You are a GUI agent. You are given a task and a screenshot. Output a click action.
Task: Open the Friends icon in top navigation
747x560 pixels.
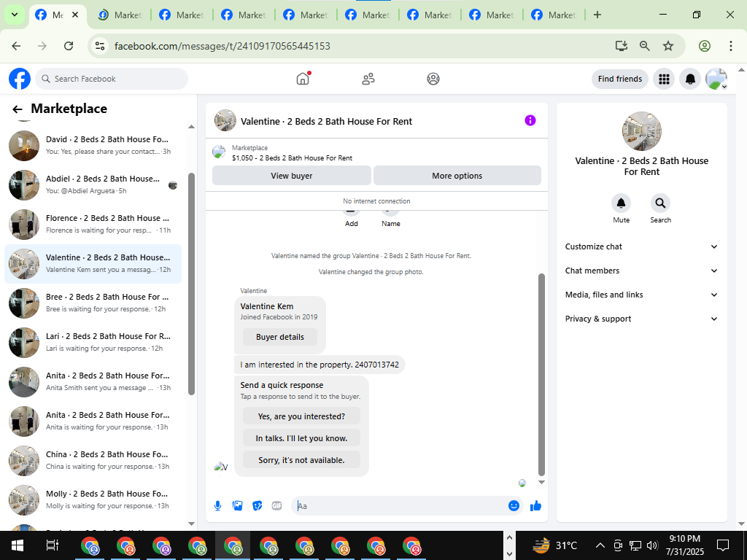(x=368, y=79)
